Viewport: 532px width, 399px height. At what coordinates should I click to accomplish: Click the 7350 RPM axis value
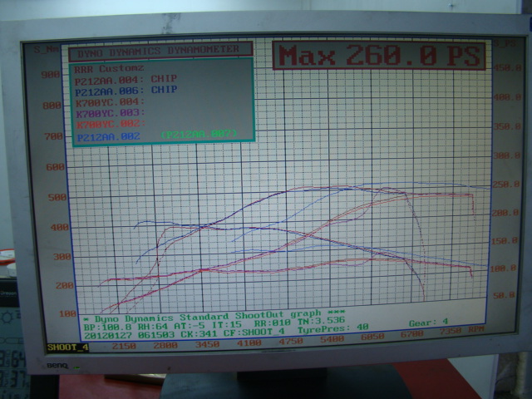[x=451, y=331]
